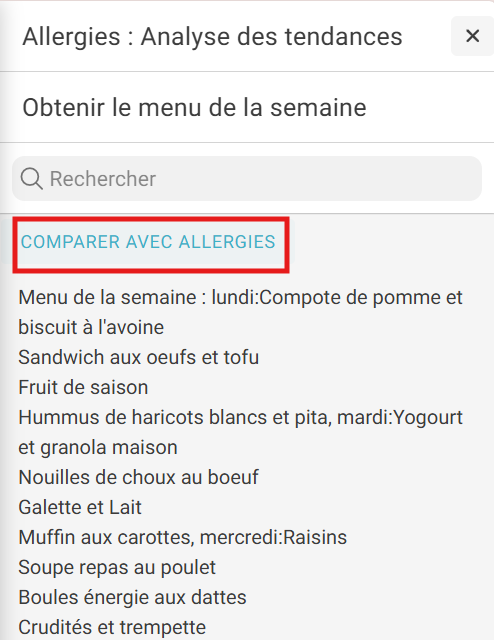494x640 pixels.
Task: Click the 'et granola maison' line
Action: pos(98,447)
